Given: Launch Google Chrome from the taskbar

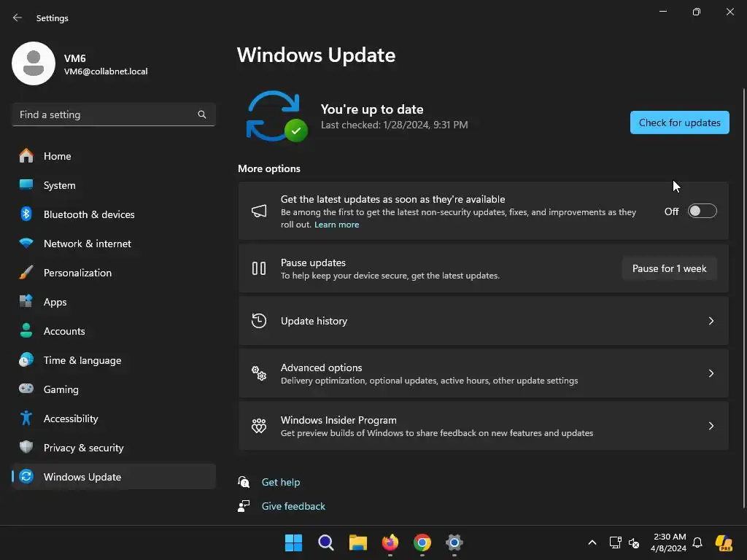Looking at the screenshot, I should (x=422, y=542).
